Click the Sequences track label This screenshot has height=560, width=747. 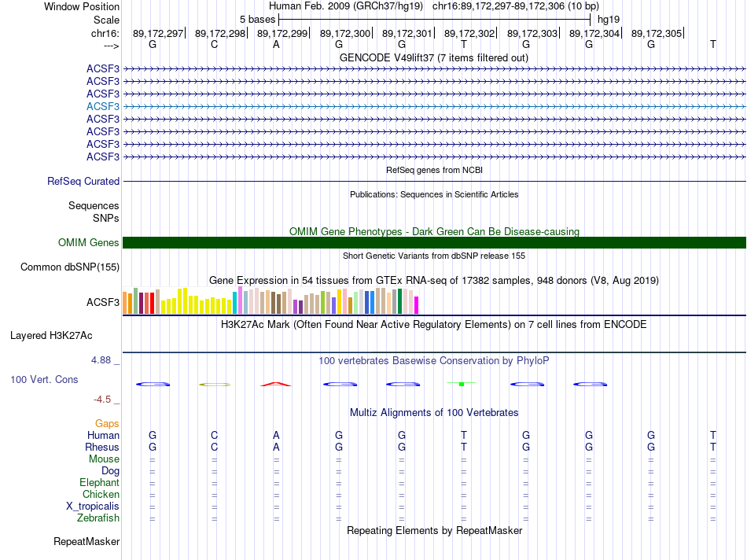(94, 205)
